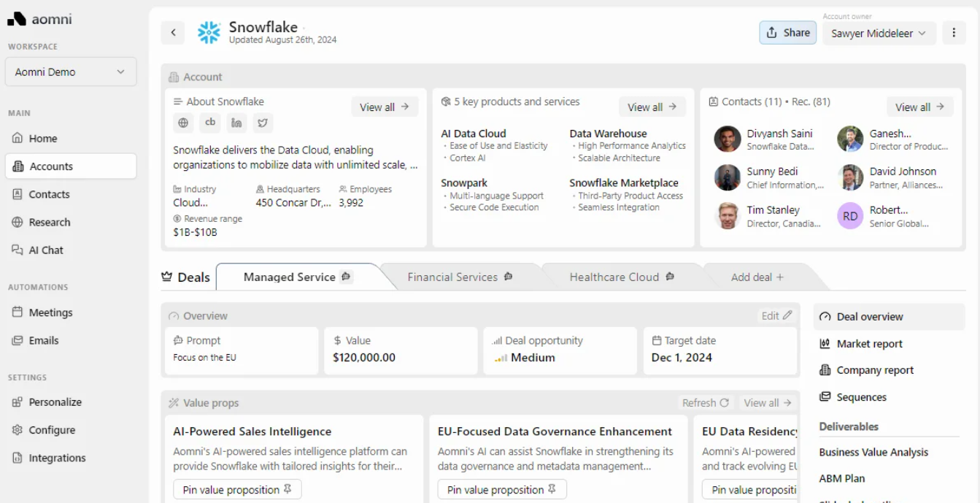Open Personalize settings

click(71, 402)
